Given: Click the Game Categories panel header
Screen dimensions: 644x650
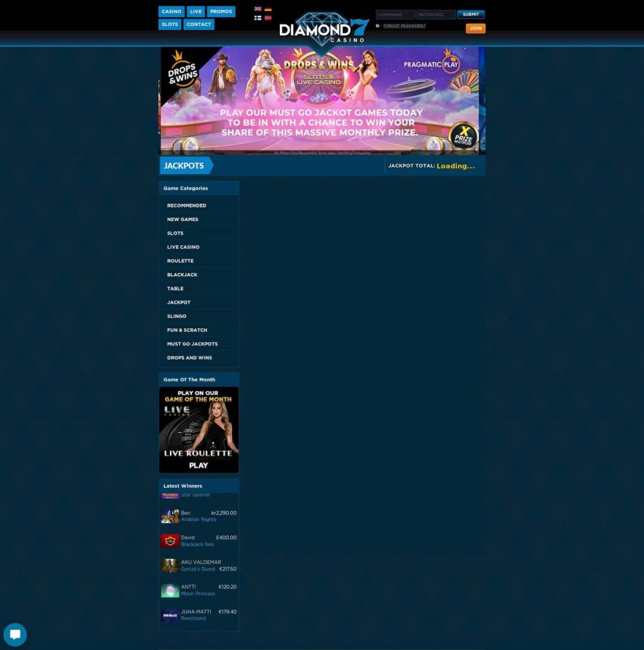Looking at the screenshot, I should [199, 189].
